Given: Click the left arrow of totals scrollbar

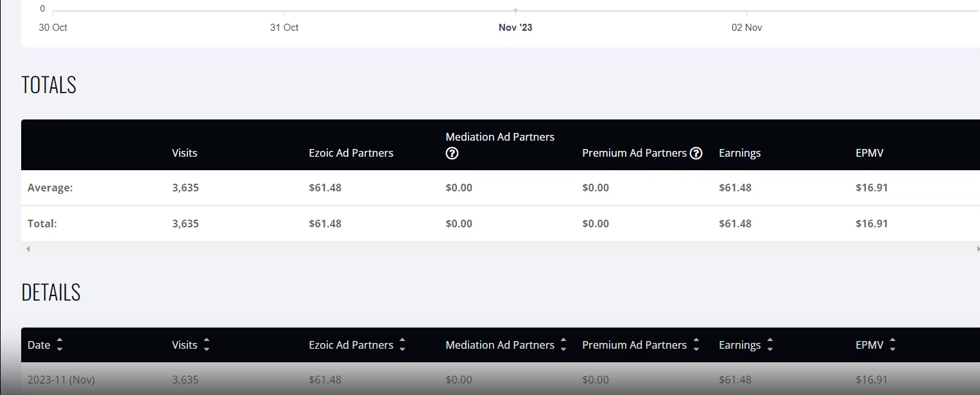Looking at the screenshot, I should coord(27,249).
